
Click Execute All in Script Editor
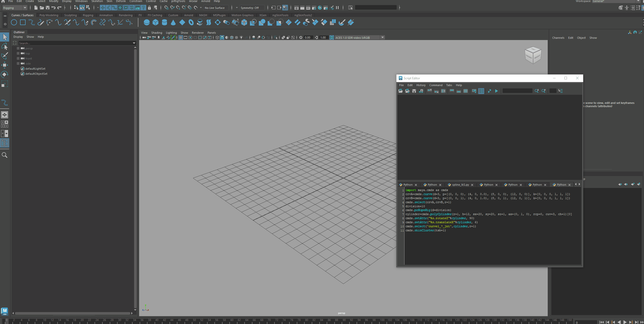tap(496, 91)
